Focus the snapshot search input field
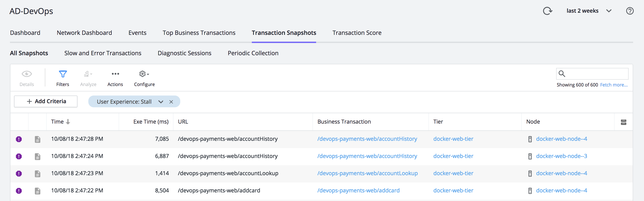This screenshot has width=644, height=201. (x=592, y=74)
